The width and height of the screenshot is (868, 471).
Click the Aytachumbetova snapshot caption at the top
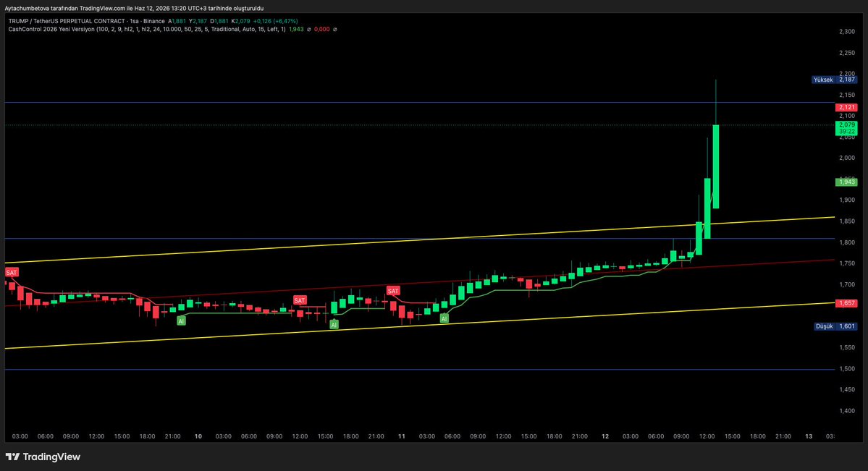(134, 8)
